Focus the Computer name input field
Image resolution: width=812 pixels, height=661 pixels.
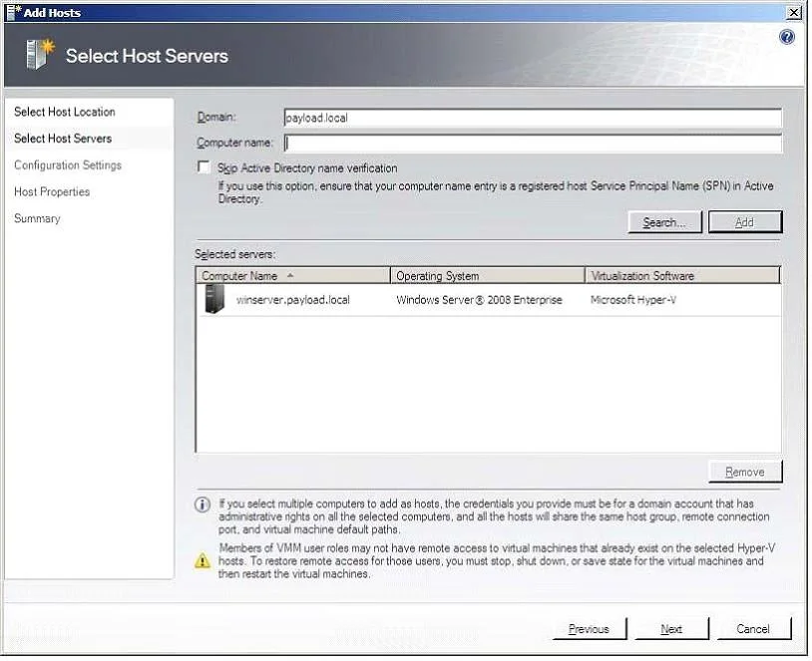click(533, 143)
